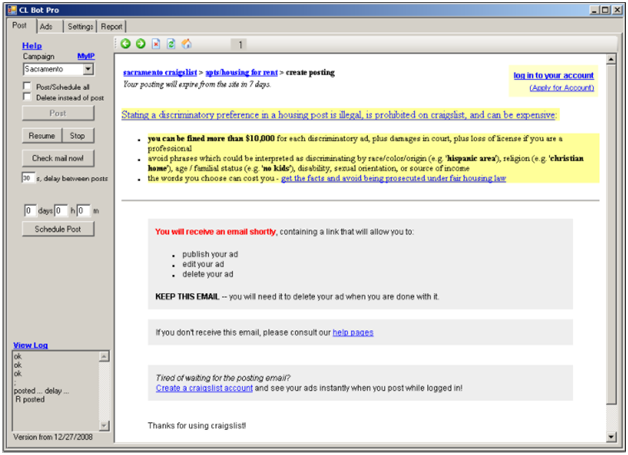Open the Campaign dropdown showing Sacramento
This screenshot has width=628, height=455.
58,69
